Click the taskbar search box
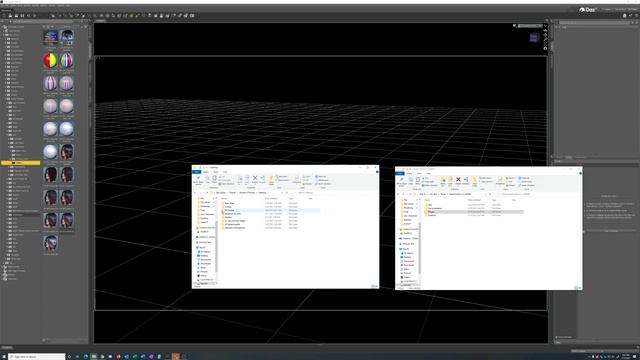This screenshot has height=360, width=640. click(x=37, y=356)
